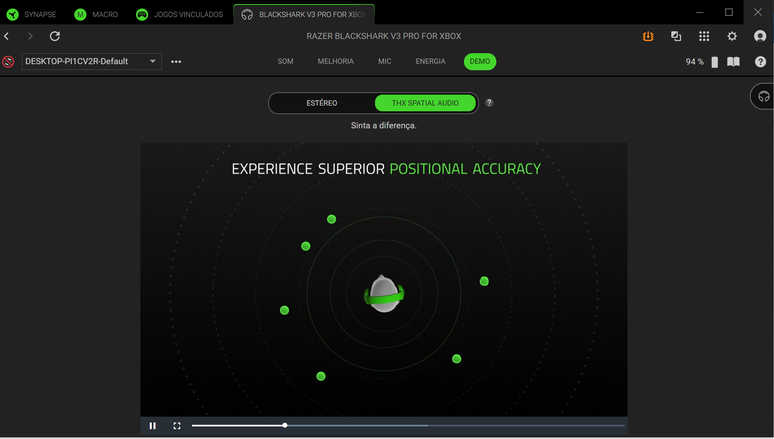Go back with the back arrow

click(7, 36)
